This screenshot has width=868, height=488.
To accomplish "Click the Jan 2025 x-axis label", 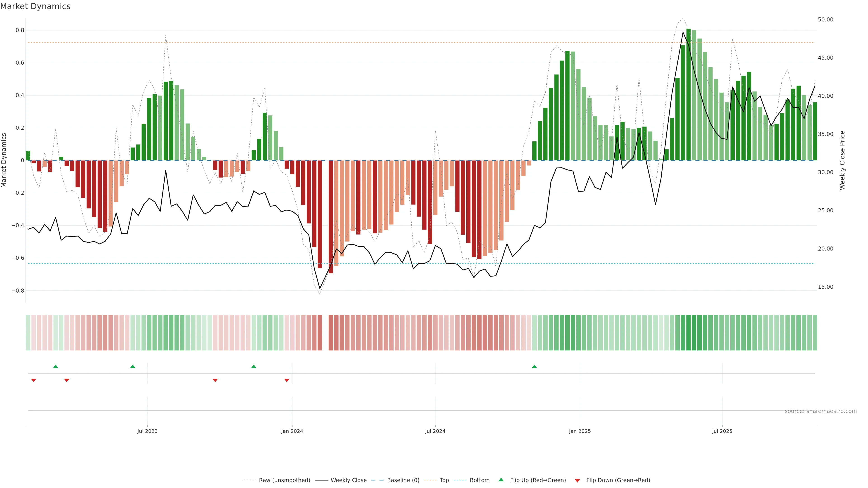I will [x=580, y=431].
